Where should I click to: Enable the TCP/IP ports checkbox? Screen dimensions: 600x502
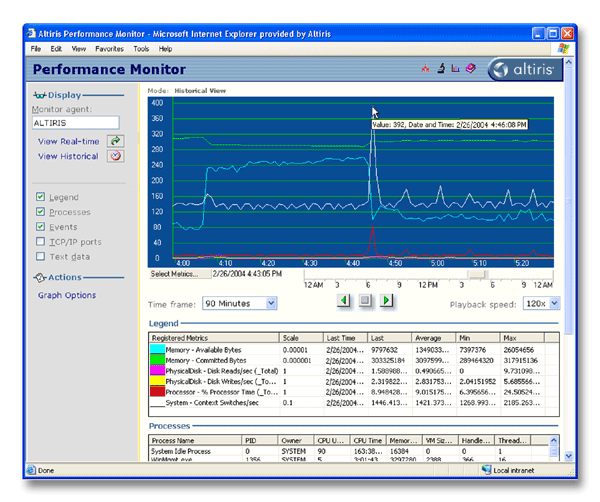tap(40, 241)
